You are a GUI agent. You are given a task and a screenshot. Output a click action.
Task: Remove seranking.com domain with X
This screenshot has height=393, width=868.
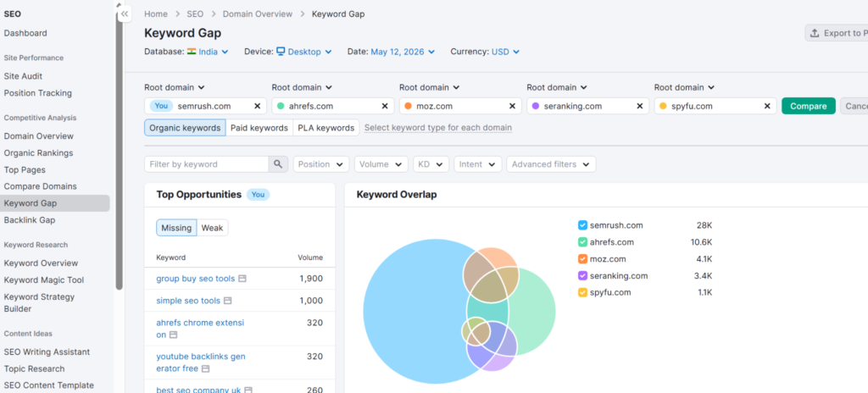coord(639,106)
